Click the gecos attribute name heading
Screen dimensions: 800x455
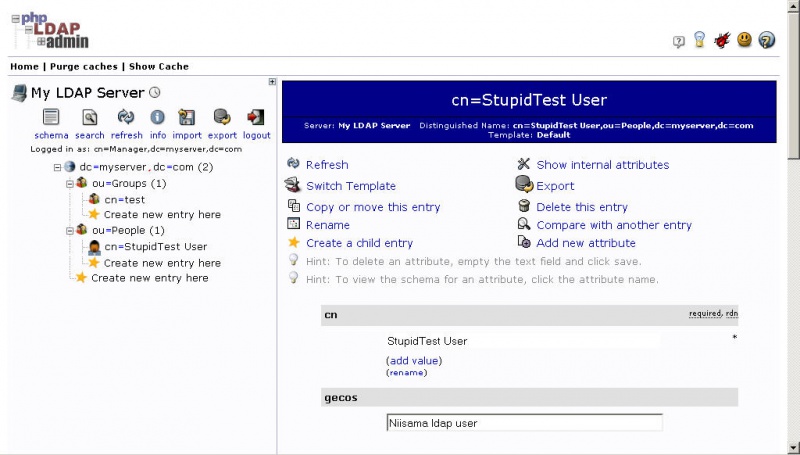click(341, 397)
